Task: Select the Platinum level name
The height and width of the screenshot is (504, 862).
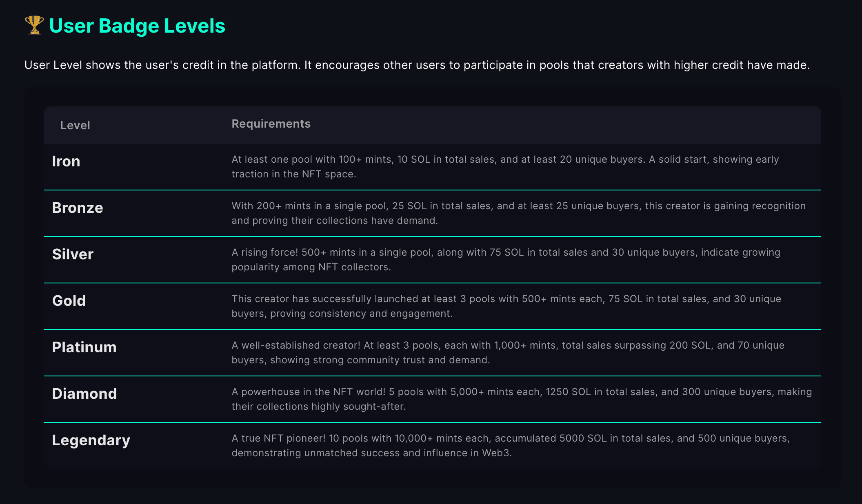Action: coord(84,347)
